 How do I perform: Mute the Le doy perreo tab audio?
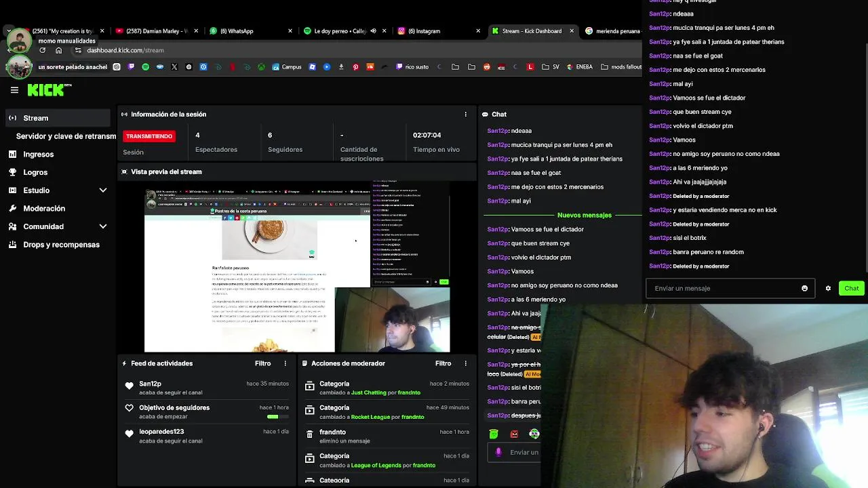[x=373, y=30]
